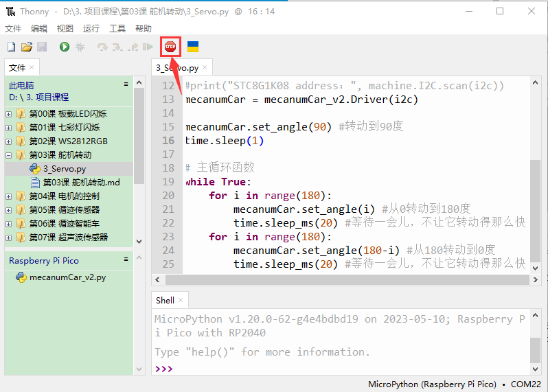This screenshot has height=392, width=548.
Task: Click the Save file floppy icon
Action: pyautogui.click(x=42, y=47)
